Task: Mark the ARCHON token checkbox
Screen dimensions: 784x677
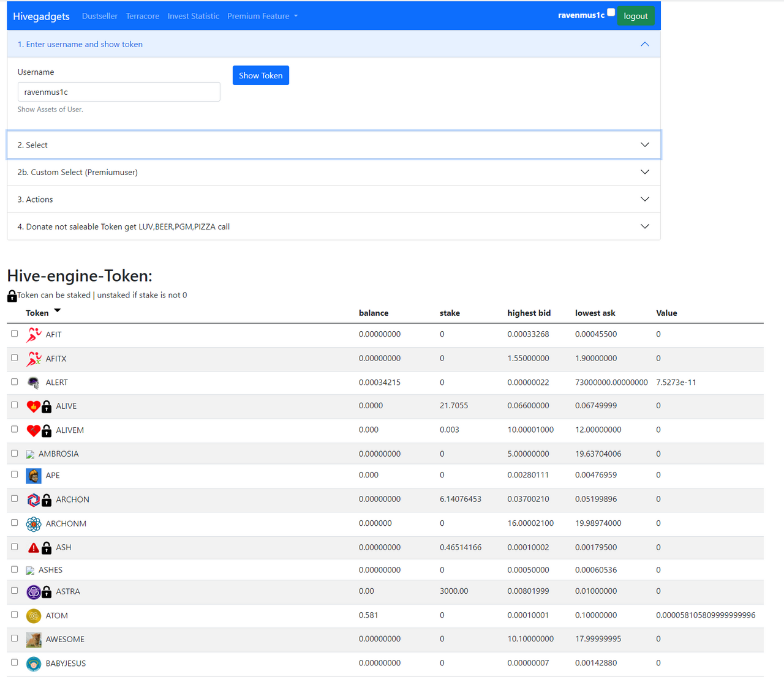Action: click(x=15, y=498)
